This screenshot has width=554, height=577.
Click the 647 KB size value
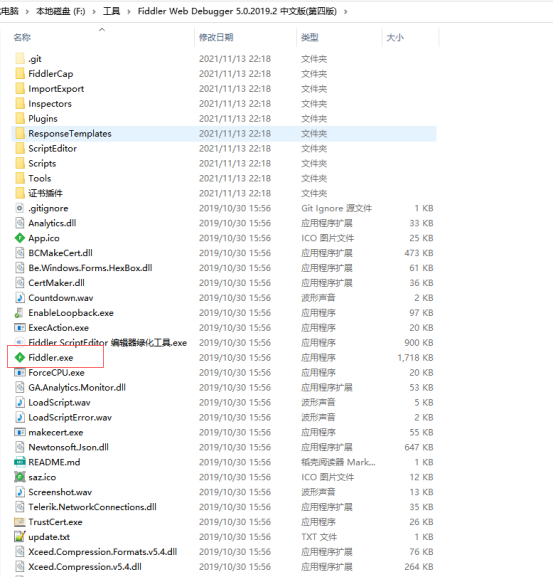tap(419, 447)
